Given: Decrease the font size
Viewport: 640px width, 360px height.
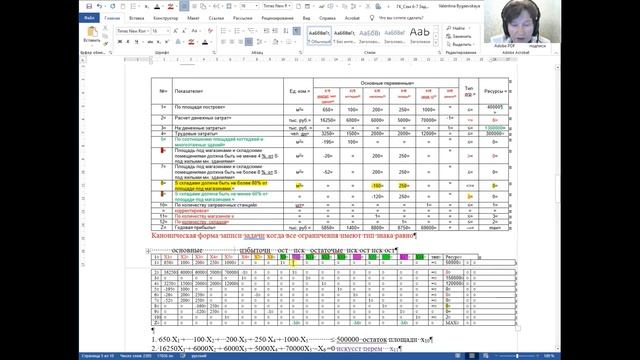Looking at the screenshot, I should (184, 31).
